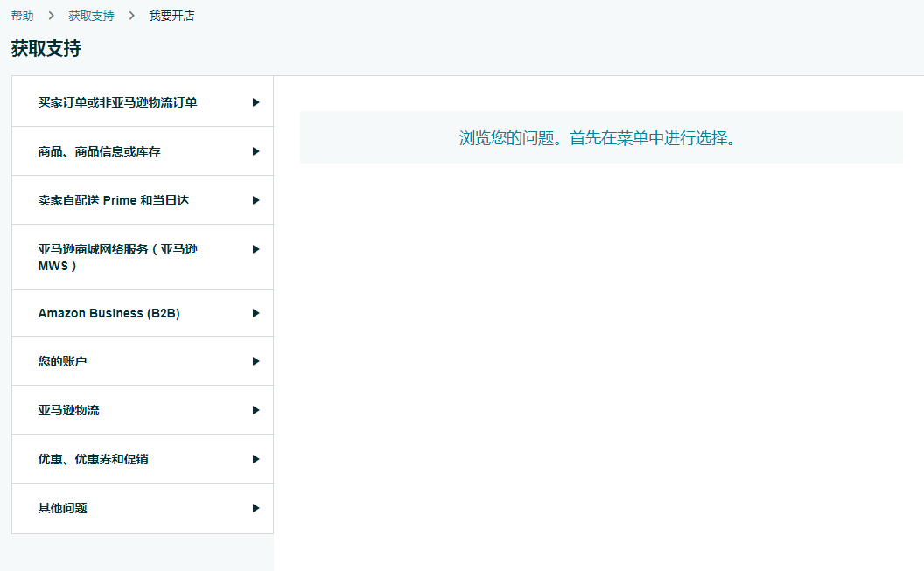The image size is (924, 571).
Task: Click chevron separator after 帮助 breadcrumb
Action: [x=52, y=16]
